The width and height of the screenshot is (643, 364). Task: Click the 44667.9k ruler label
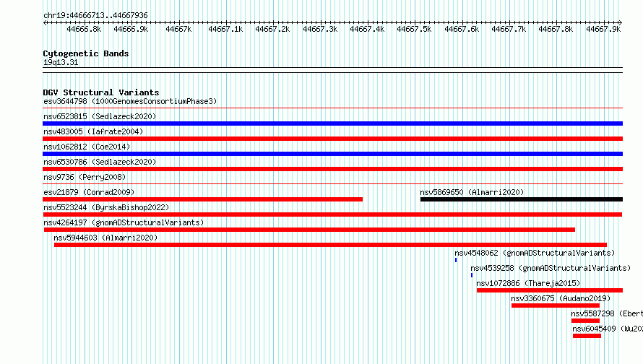pyautogui.click(x=603, y=29)
